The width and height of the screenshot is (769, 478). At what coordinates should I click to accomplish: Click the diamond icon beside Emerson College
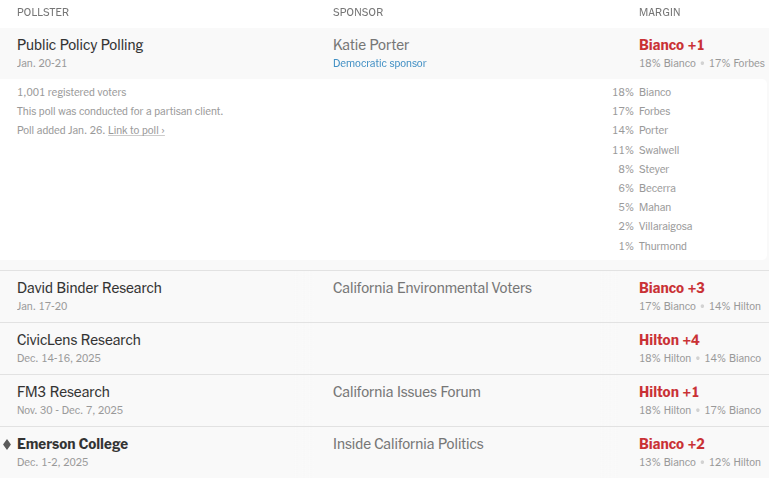point(7,444)
